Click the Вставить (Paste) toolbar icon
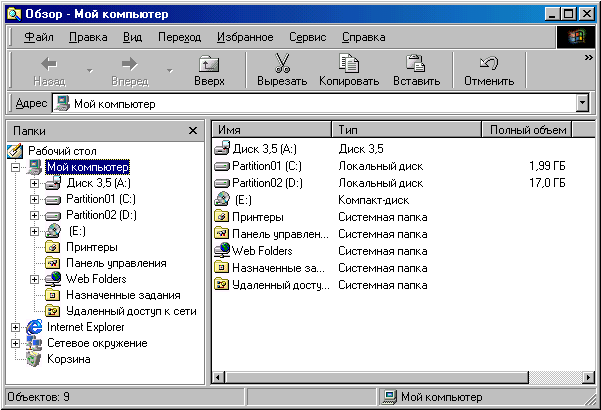The image size is (601, 410). [416, 64]
